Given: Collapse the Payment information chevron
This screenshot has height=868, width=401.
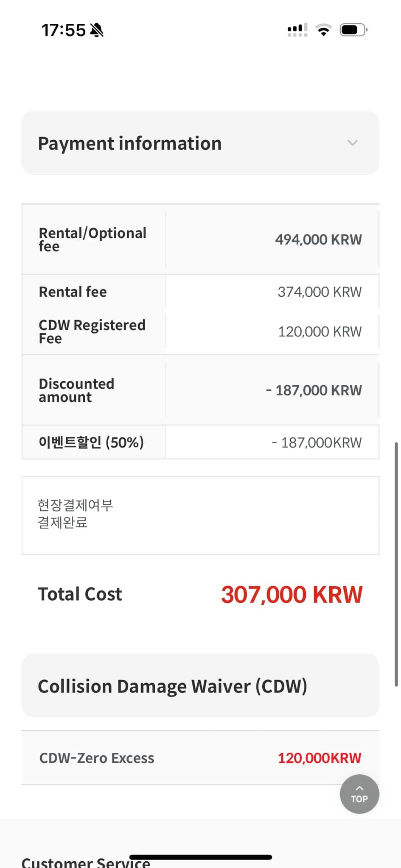Looking at the screenshot, I should pyautogui.click(x=352, y=143).
